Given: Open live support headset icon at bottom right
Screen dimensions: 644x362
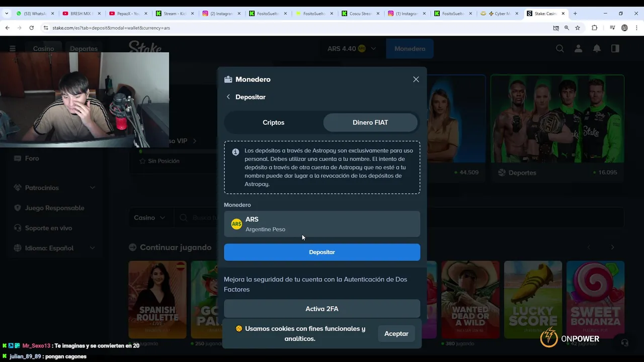Looking at the screenshot, I should (624, 342).
